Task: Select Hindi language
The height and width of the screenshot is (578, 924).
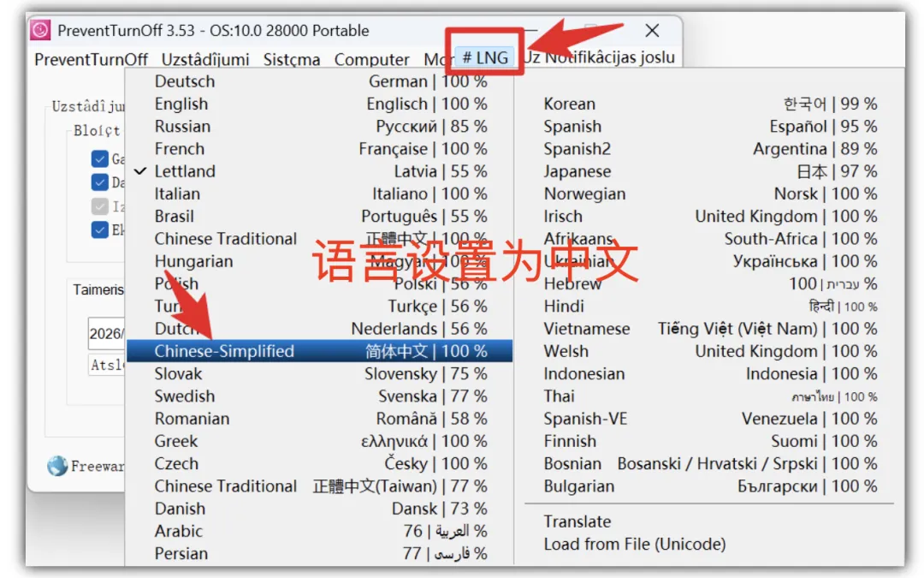Action: coord(709,306)
